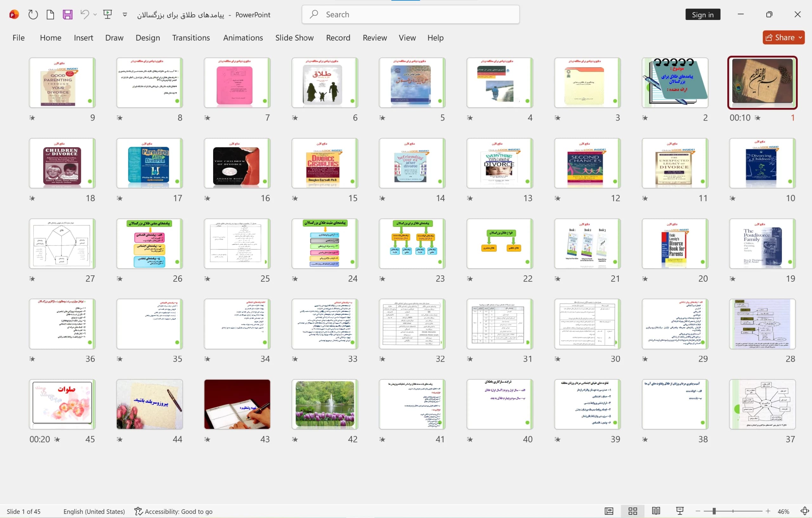Switch to the Design tab
Viewport: 812px width, 518px height.
click(x=148, y=37)
